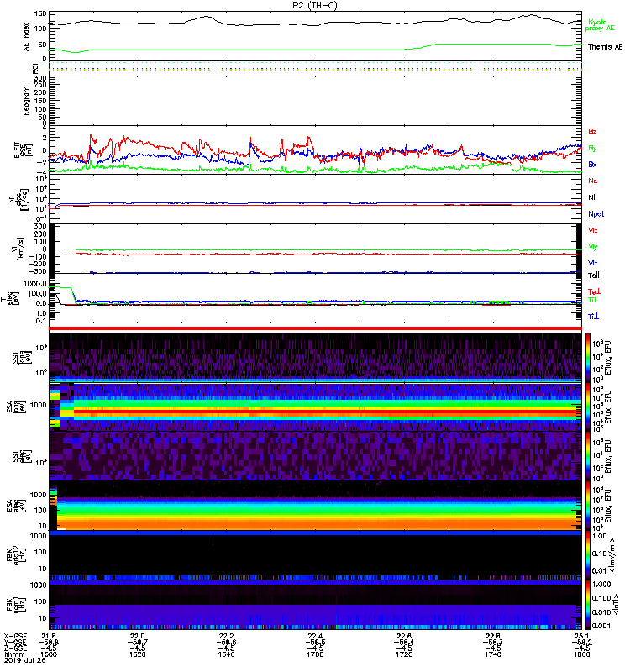This screenshot has height=672, width=630.
Task: Click the plot title P2 (TH-C)
Action: 314,5
